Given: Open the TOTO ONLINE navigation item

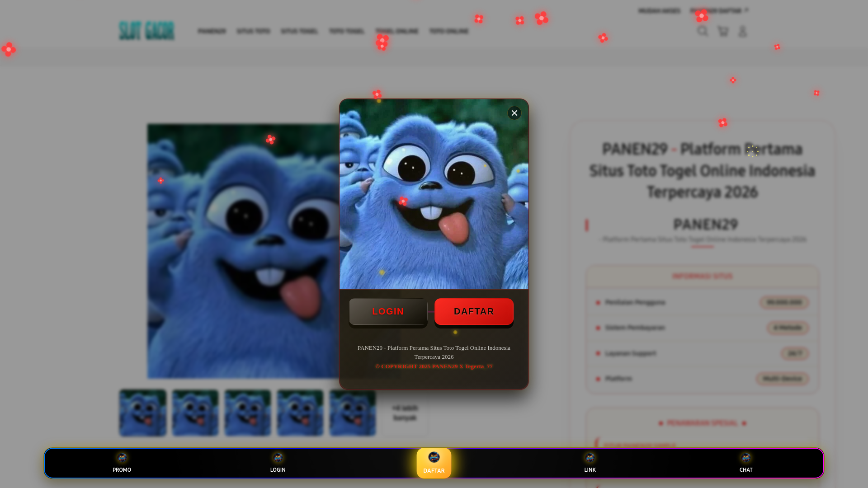Looking at the screenshot, I should 449,31.
